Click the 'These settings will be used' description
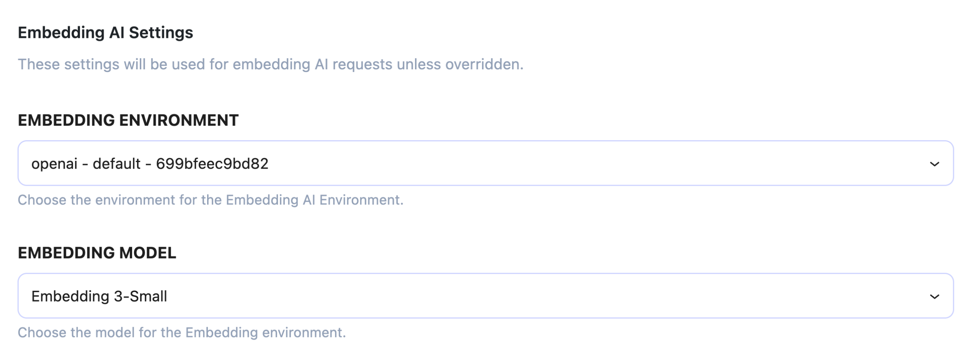980x362 pixels. (270, 64)
